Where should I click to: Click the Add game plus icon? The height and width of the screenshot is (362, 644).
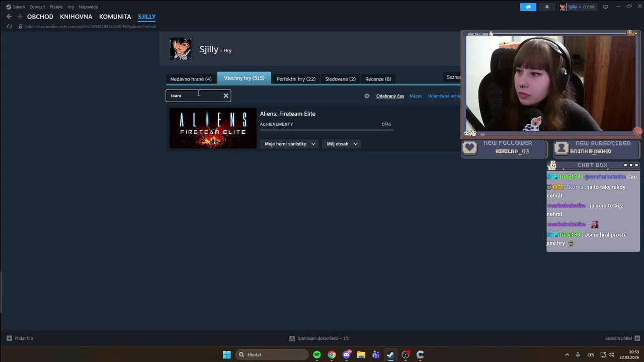click(9, 338)
